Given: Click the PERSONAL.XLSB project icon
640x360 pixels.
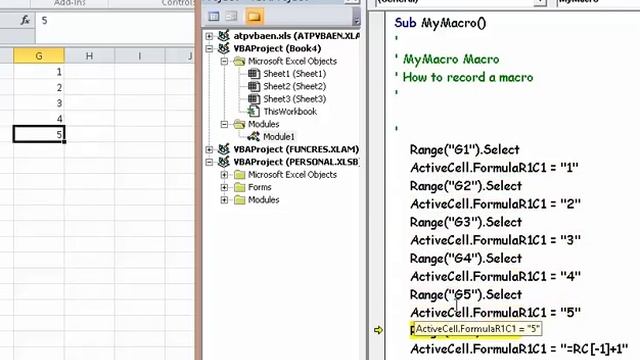Looking at the screenshot, I should 224,162.
